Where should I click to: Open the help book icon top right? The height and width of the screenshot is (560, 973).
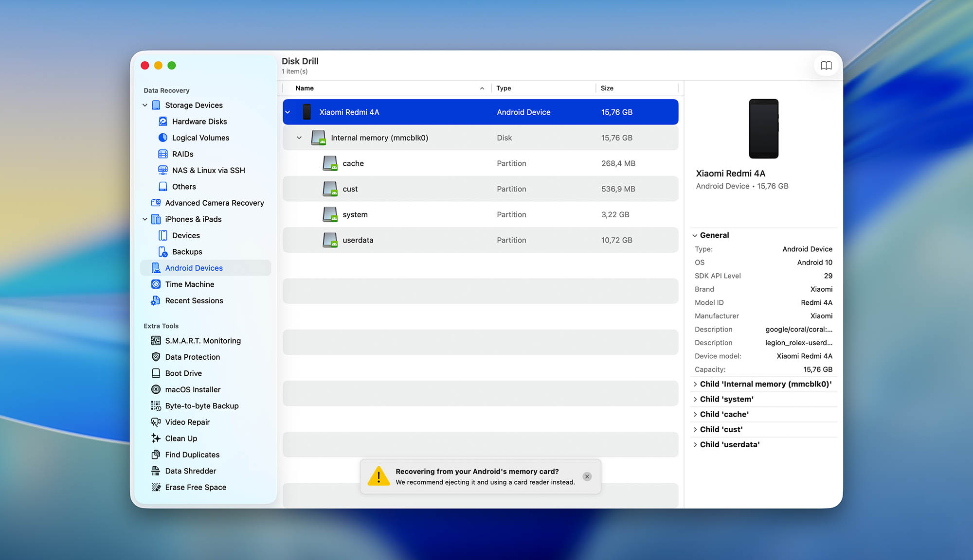click(x=826, y=65)
